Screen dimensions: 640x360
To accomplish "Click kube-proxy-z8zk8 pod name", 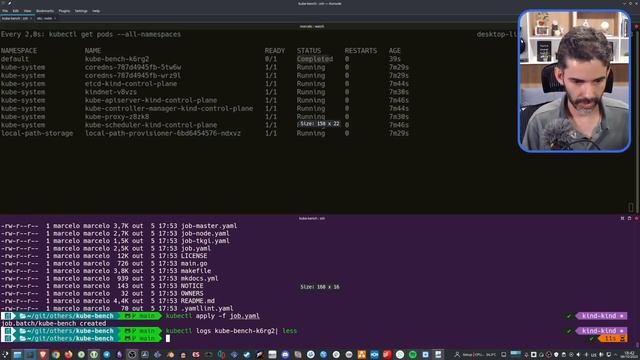I will [x=117, y=117].
